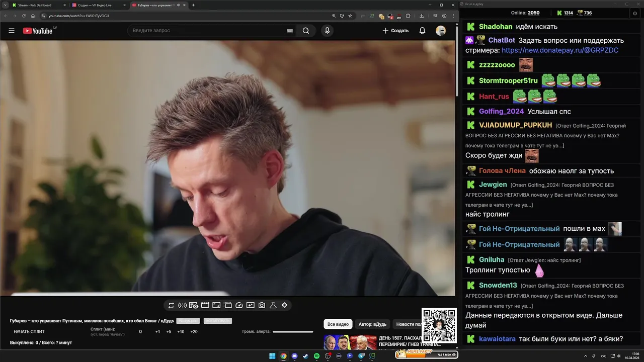Add +20 minutes to the split
Viewport: 644px width, 362px height.
194,332
